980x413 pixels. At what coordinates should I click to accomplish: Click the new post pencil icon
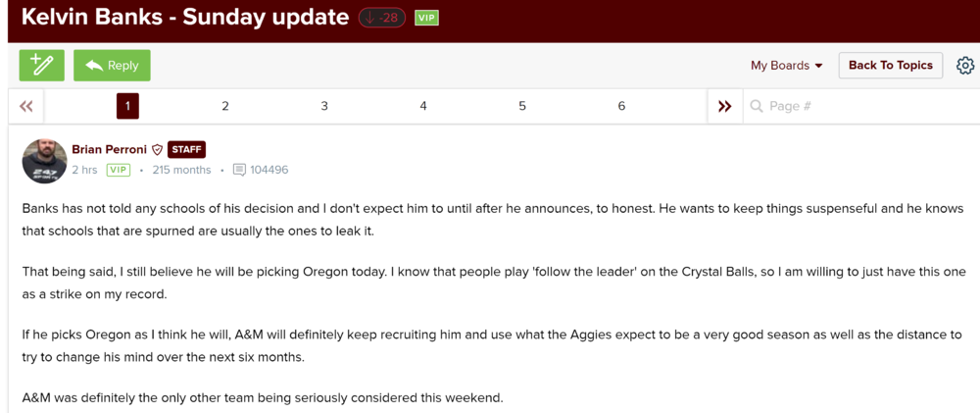pos(41,66)
